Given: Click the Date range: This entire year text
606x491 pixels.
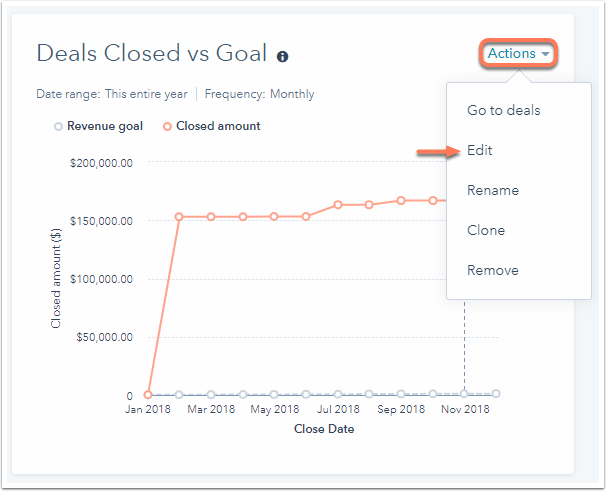Looking at the screenshot, I should pyautogui.click(x=111, y=94).
